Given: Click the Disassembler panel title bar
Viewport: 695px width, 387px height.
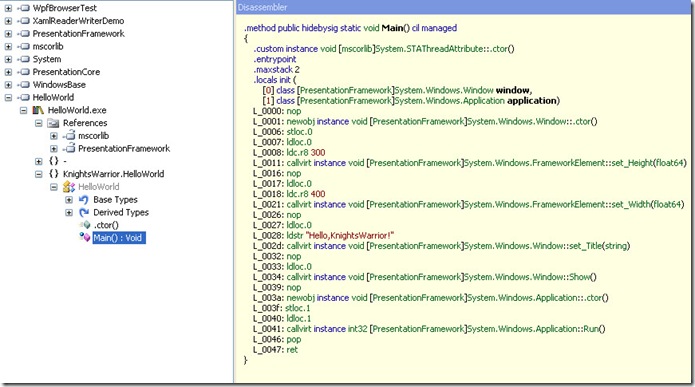Looking at the screenshot, I should (463, 7).
